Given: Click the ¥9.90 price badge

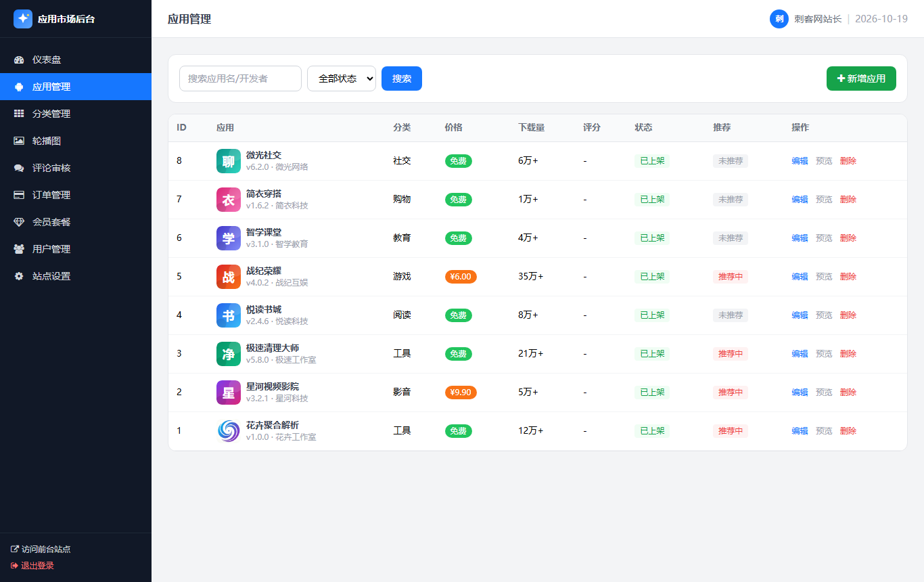Looking at the screenshot, I should point(461,393).
